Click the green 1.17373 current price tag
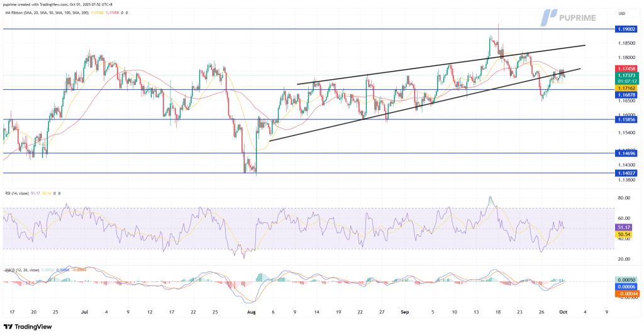 (627, 75)
